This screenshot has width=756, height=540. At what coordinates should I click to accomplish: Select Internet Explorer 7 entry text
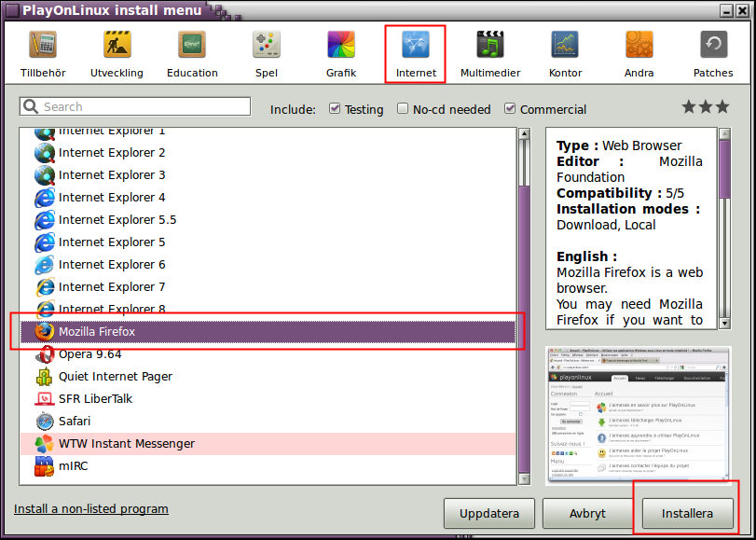pos(112,287)
